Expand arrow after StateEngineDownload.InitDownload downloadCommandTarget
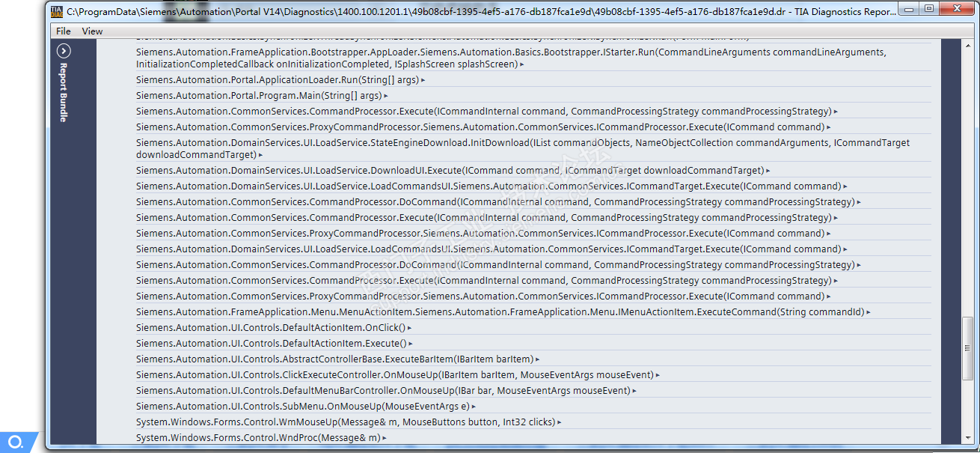 [260, 155]
